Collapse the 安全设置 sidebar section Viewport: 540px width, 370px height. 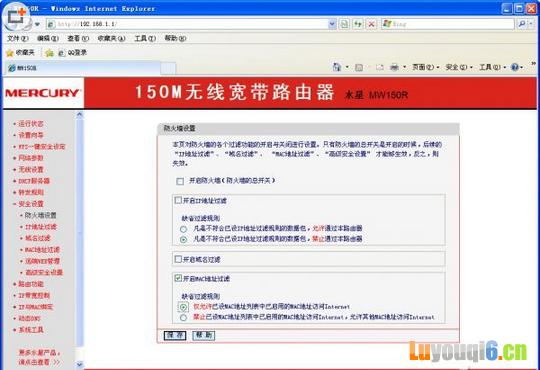(28, 204)
